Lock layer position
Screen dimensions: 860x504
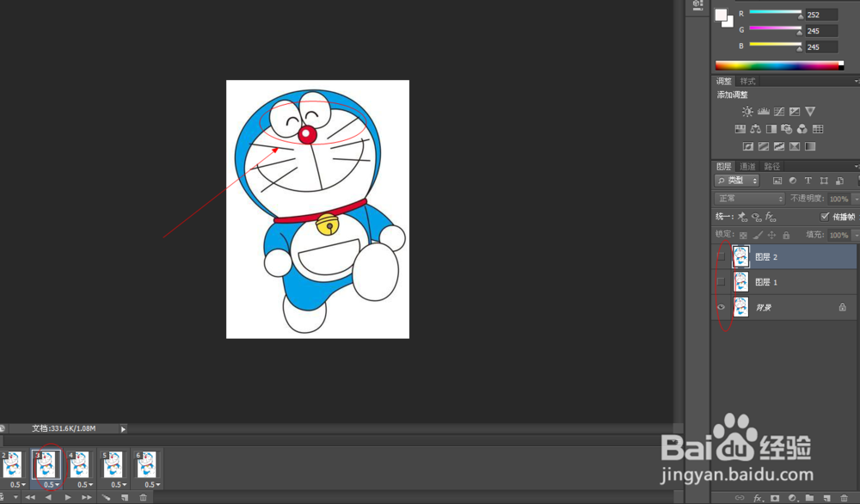pos(771,236)
